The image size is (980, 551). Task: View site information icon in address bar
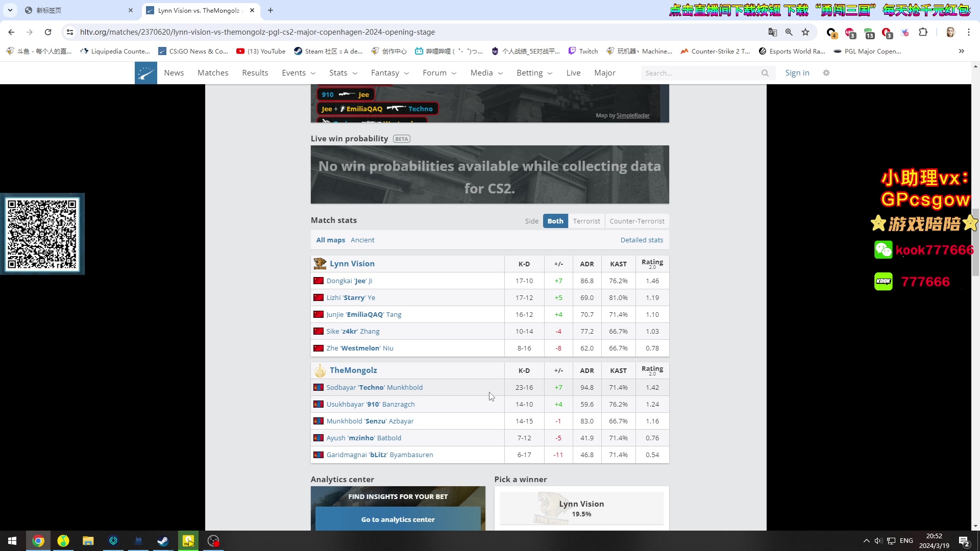[70, 32]
